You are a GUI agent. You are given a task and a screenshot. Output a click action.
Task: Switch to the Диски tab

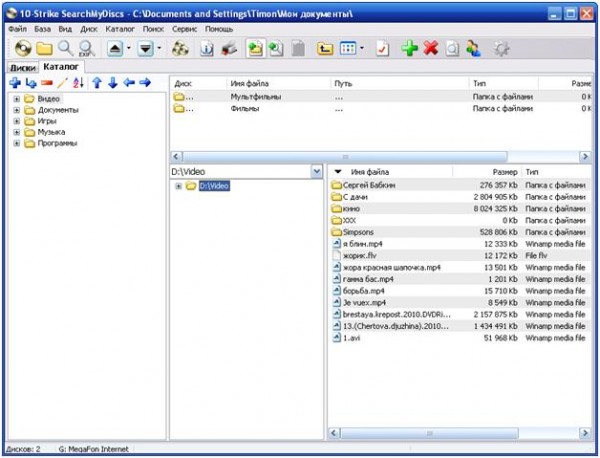[23, 68]
